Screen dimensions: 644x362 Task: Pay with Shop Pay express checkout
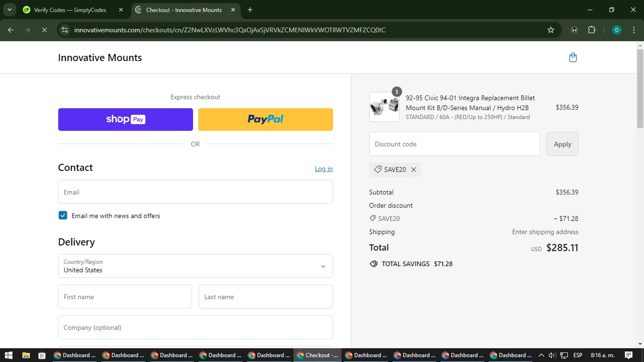[x=125, y=119]
